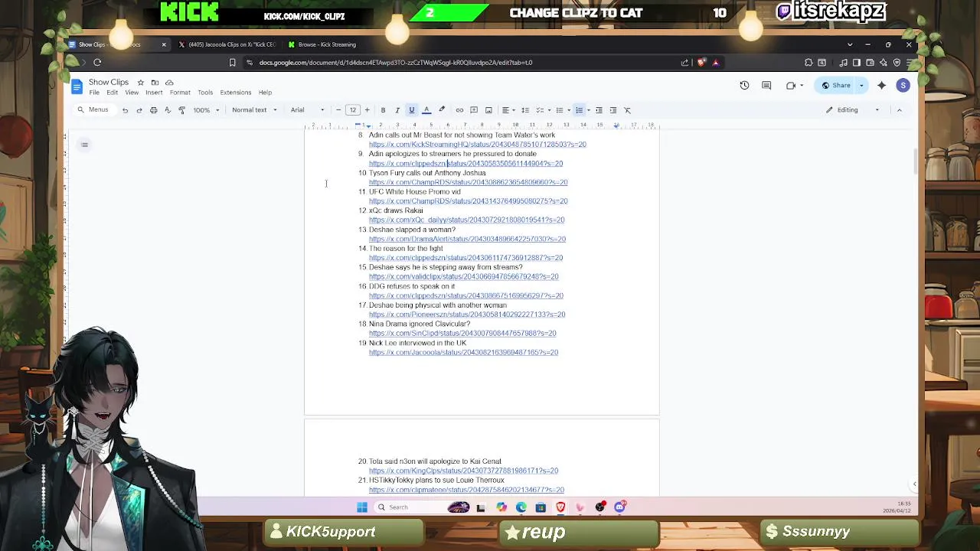The width and height of the screenshot is (980, 551).
Task: Open version history clock icon
Action: 744,86
